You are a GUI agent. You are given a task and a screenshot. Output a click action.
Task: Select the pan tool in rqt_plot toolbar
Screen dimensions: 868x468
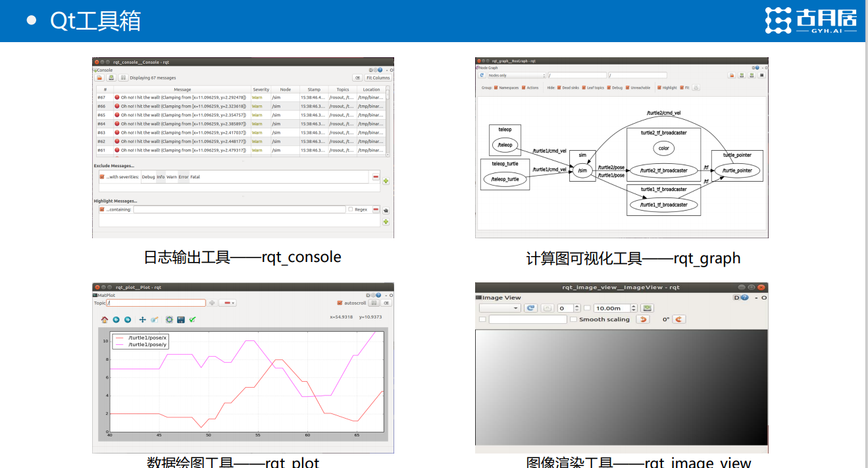(x=143, y=320)
